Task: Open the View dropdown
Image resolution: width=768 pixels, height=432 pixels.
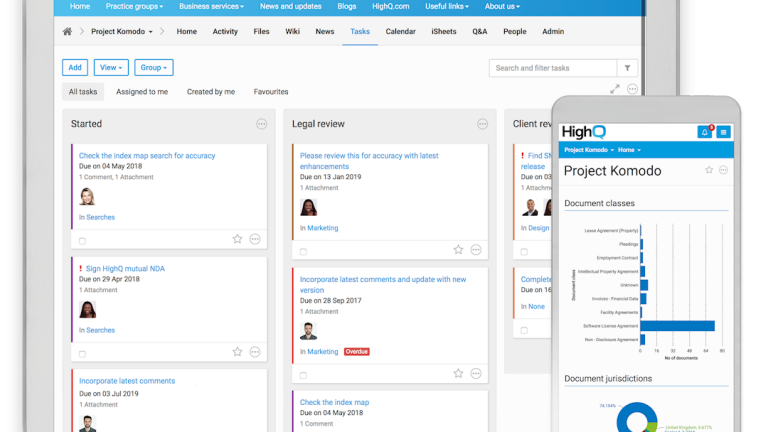Action: tap(111, 68)
